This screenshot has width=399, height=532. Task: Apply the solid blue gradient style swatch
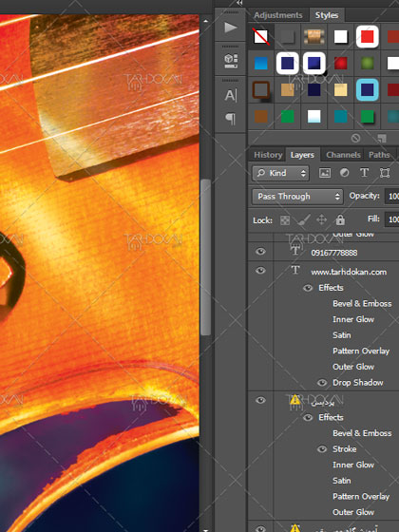pyautogui.click(x=261, y=64)
